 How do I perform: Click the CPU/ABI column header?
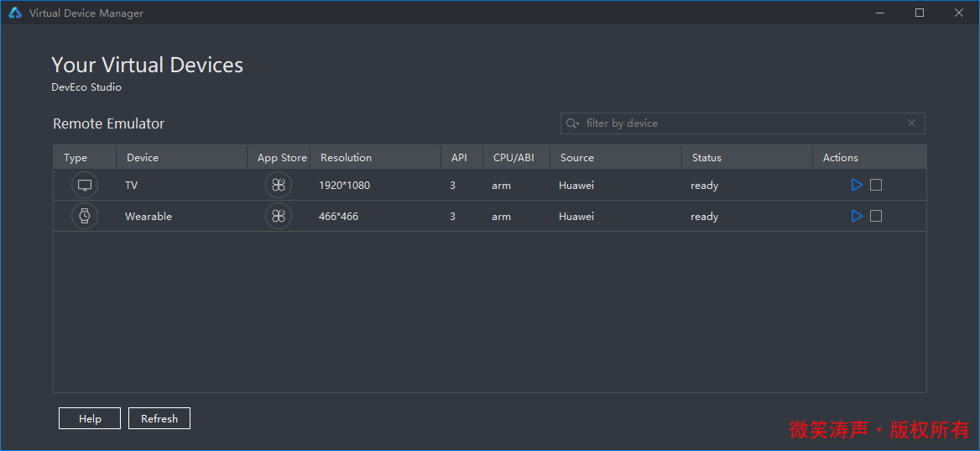513,157
